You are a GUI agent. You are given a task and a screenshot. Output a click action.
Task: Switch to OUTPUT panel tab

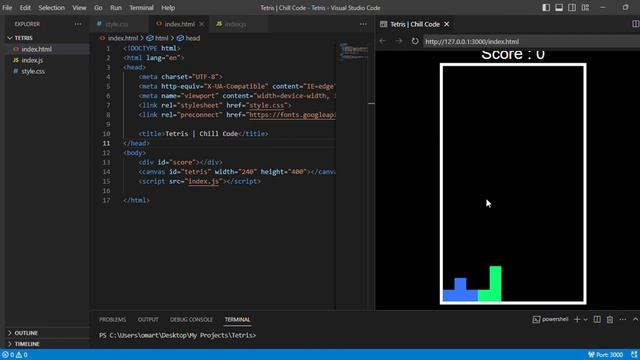pos(148,320)
